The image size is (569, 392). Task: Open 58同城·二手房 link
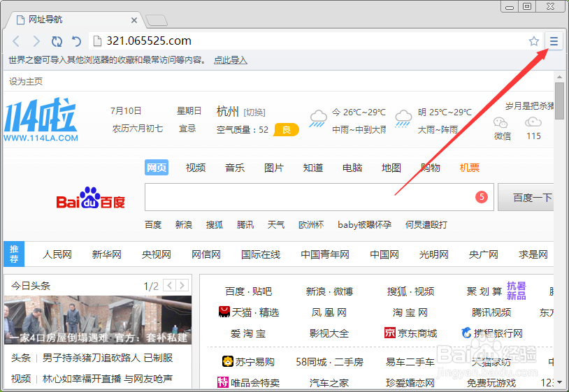tap(329, 362)
